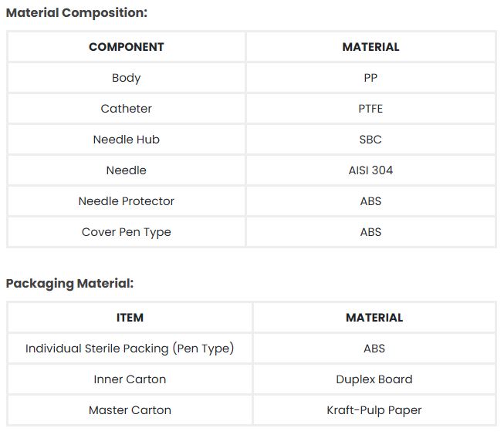504x438 pixels.
Task: Click the Master Carton cell
Action: 130,410
